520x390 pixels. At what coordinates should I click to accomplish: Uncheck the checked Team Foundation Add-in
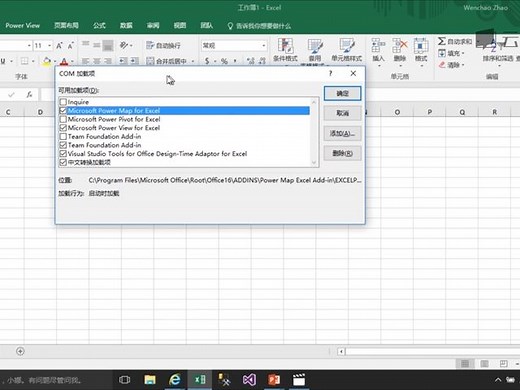[x=63, y=145]
